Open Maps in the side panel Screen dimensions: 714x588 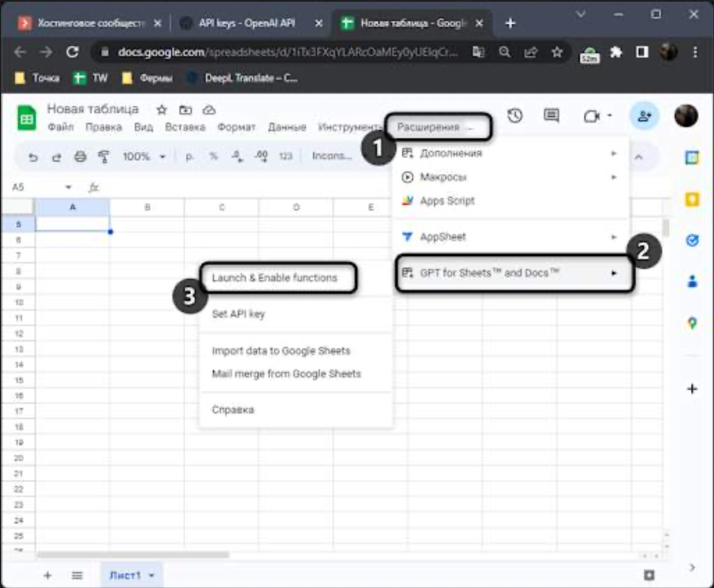tap(691, 323)
